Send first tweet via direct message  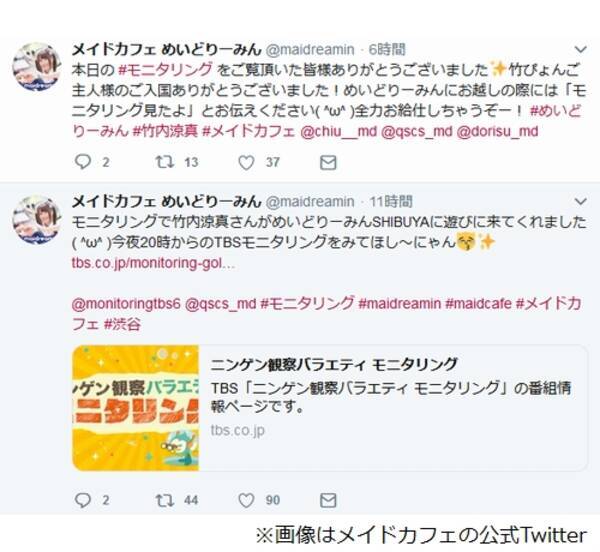(x=328, y=163)
